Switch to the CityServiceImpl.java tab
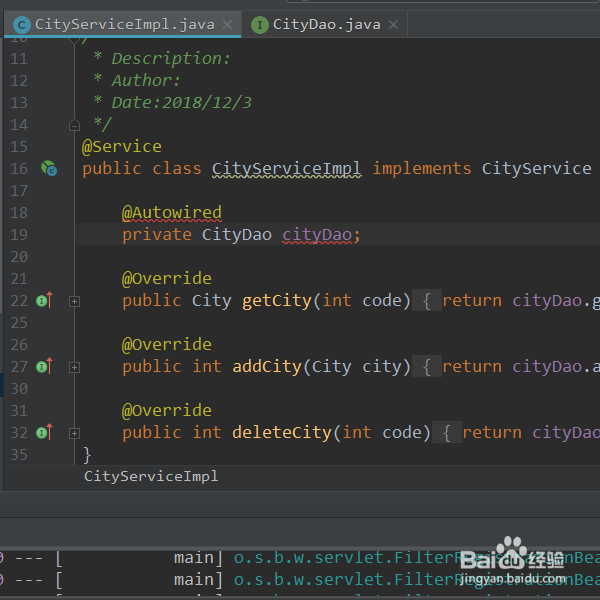600x600 pixels. click(122, 25)
